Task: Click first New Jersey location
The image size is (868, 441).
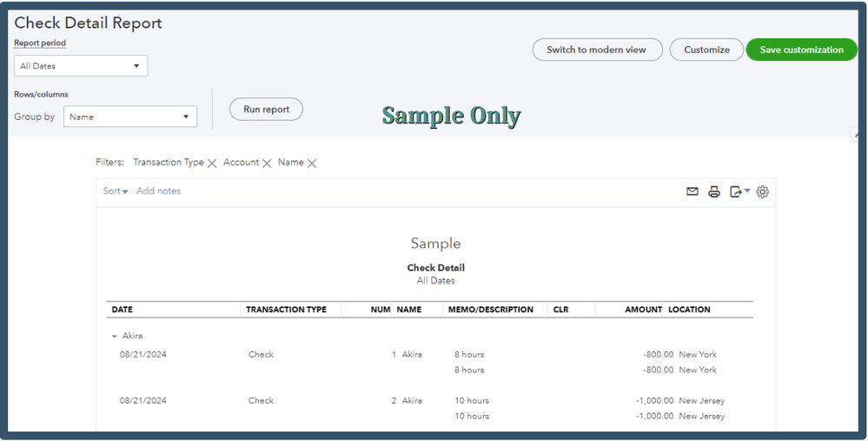Action: [702, 401]
